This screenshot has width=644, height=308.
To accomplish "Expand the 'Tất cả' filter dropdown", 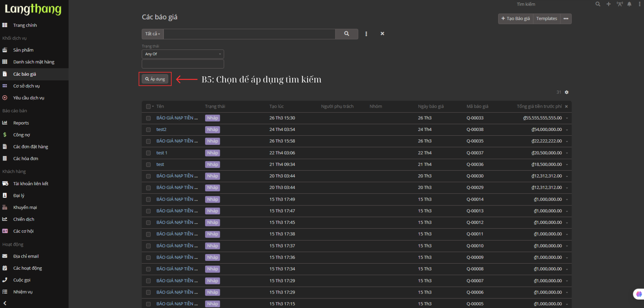I will 152,34.
